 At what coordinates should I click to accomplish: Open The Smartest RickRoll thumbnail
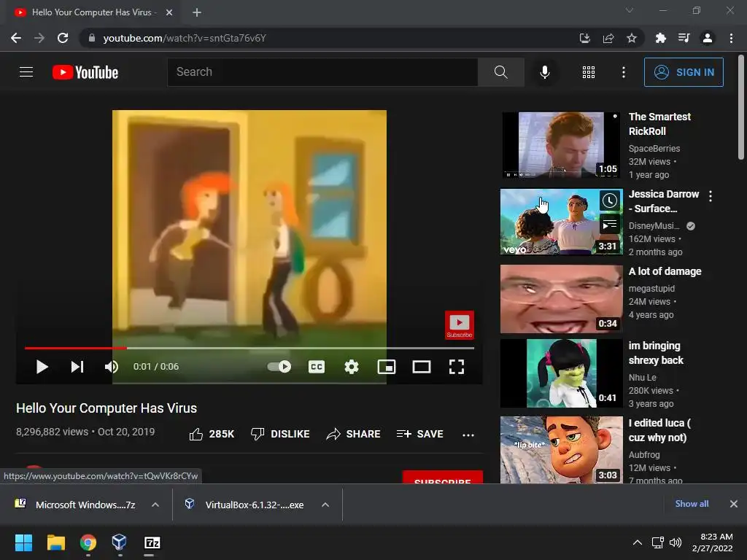coord(561,144)
